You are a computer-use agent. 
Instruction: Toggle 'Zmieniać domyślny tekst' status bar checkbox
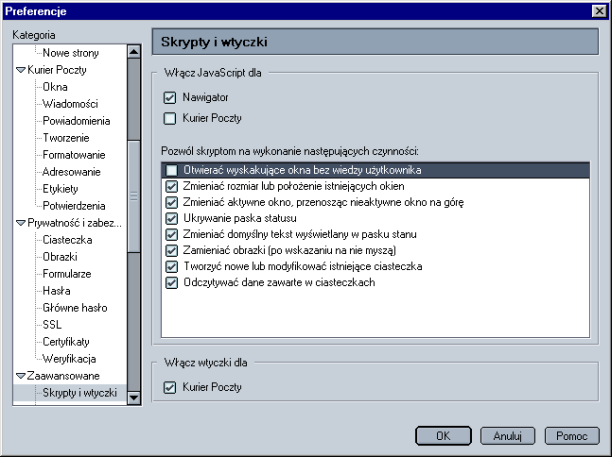click(x=171, y=234)
